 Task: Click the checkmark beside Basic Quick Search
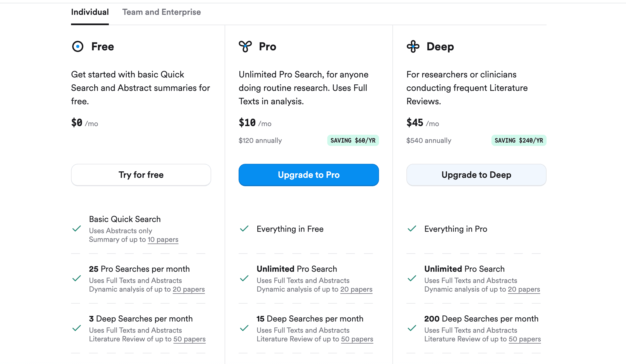76,229
